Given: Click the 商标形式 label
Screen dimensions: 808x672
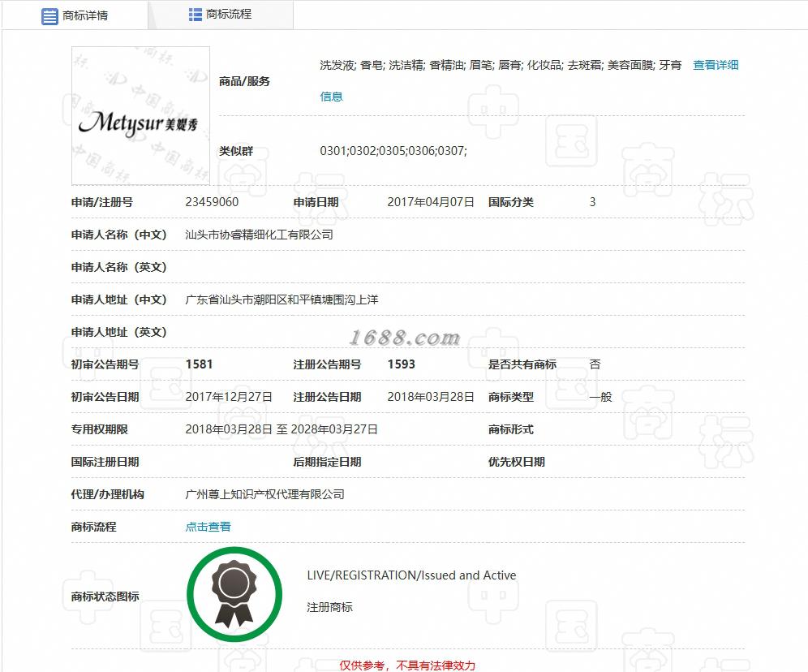Looking at the screenshot, I should coord(510,429).
